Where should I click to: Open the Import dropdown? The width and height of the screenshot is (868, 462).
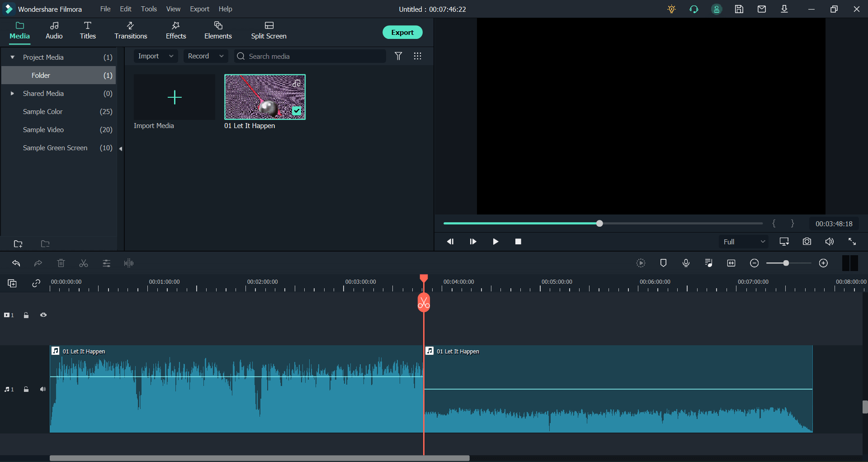coord(156,56)
